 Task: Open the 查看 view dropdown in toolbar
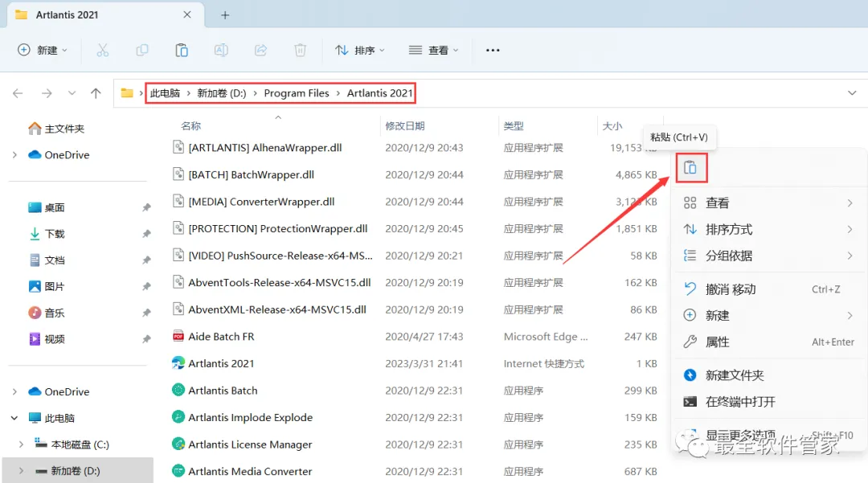[x=433, y=51]
